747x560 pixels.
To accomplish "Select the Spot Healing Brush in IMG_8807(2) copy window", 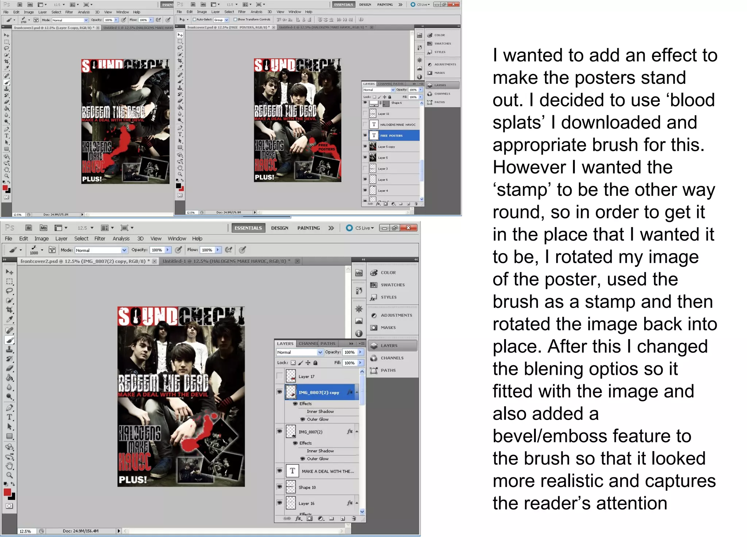I will [x=9, y=330].
